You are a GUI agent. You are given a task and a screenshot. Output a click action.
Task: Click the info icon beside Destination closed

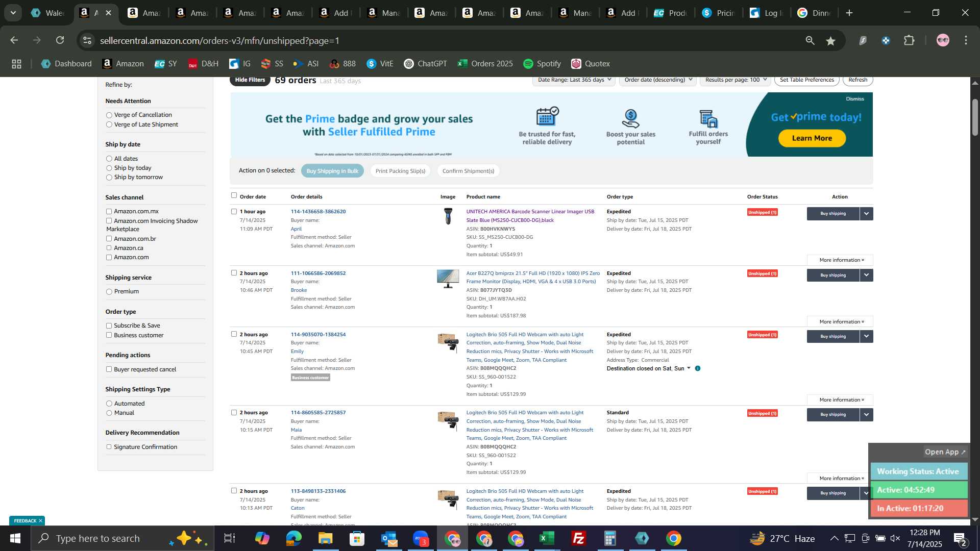(x=698, y=368)
